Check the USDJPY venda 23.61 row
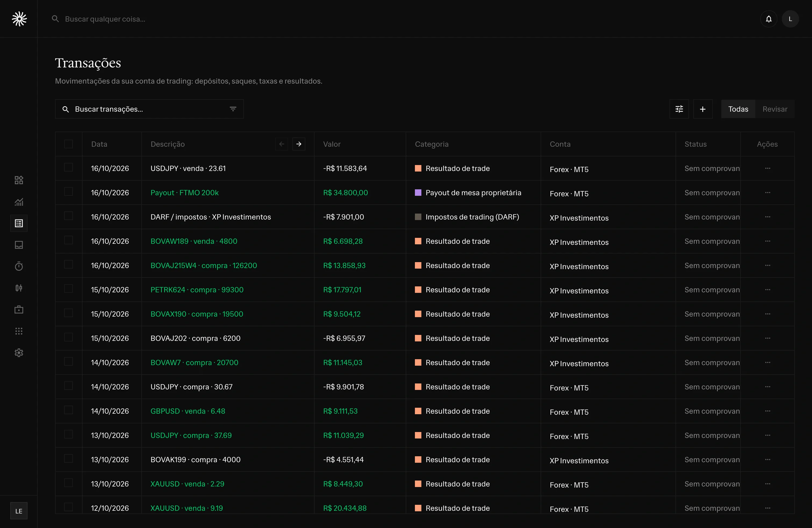This screenshot has height=528, width=812. click(x=69, y=167)
